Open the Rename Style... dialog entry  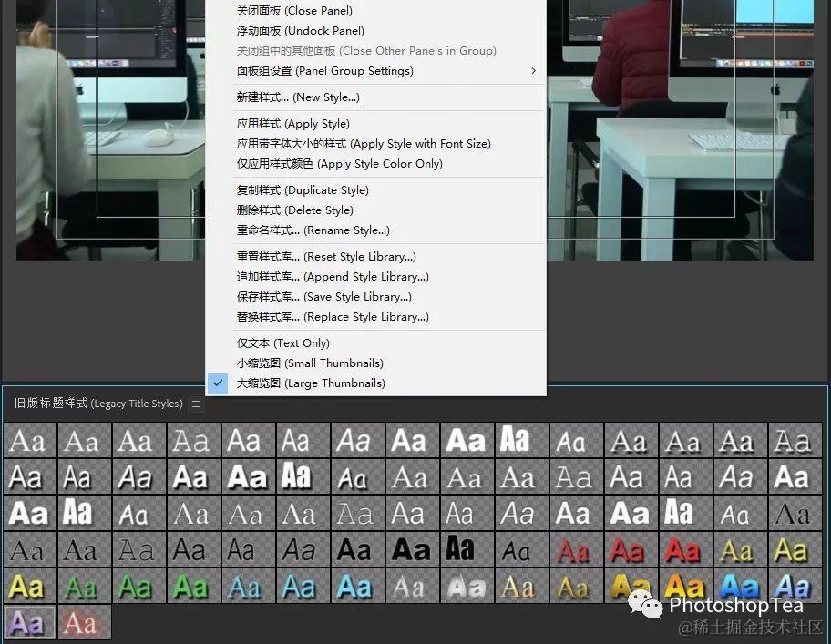[375, 230]
